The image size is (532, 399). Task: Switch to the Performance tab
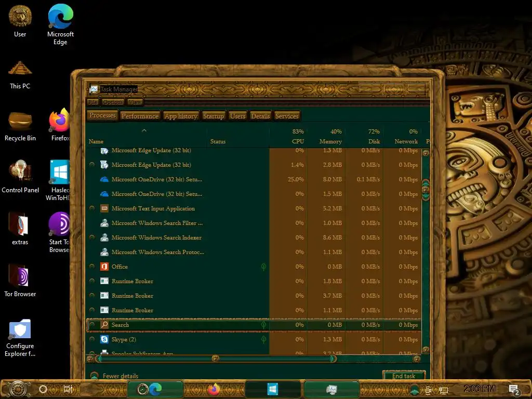click(x=140, y=116)
